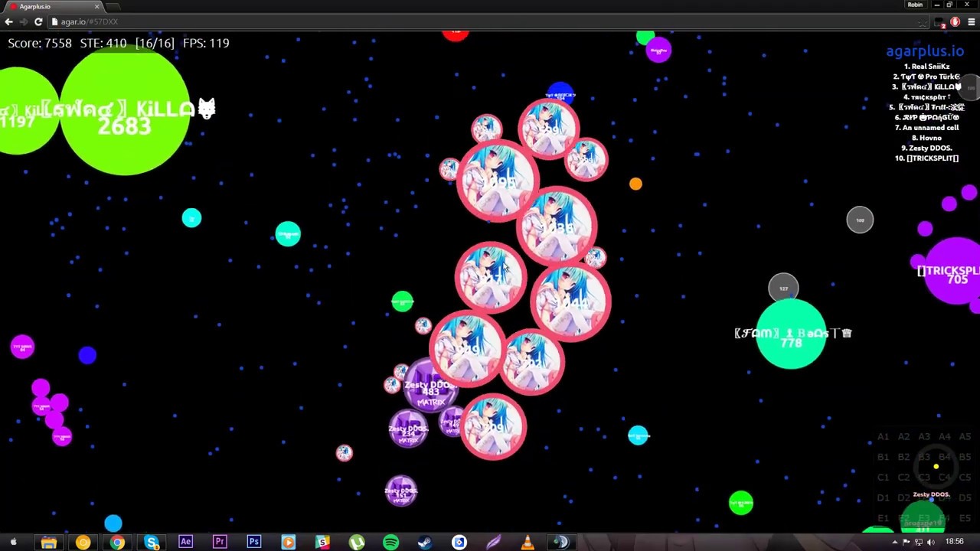Open the yellow circle app in taskbar

point(83,543)
